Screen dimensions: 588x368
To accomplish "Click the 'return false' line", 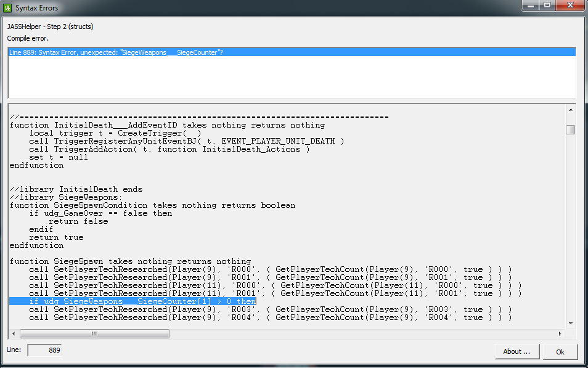I will [78, 221].
